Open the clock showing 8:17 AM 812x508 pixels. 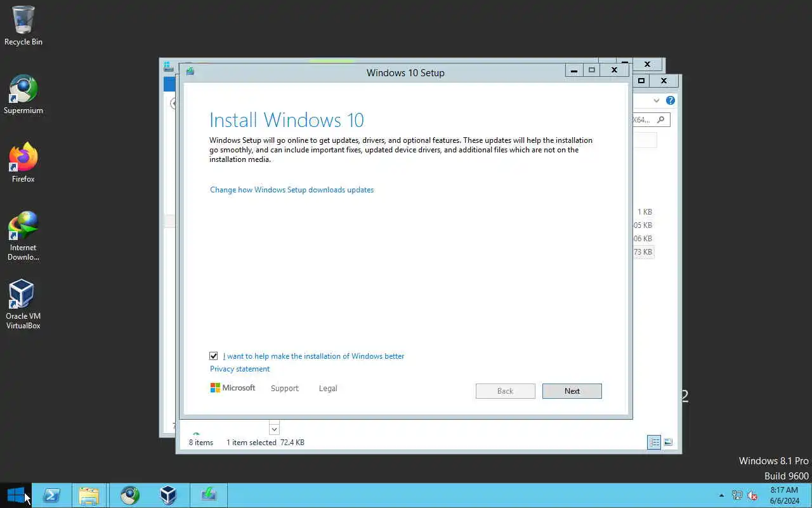pos(784,495)
